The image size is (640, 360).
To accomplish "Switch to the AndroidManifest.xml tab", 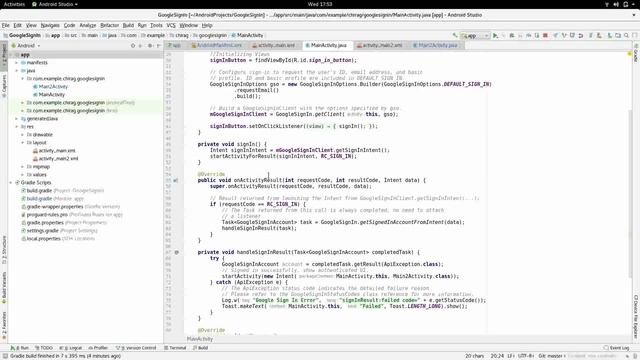I will coord(216,45).
